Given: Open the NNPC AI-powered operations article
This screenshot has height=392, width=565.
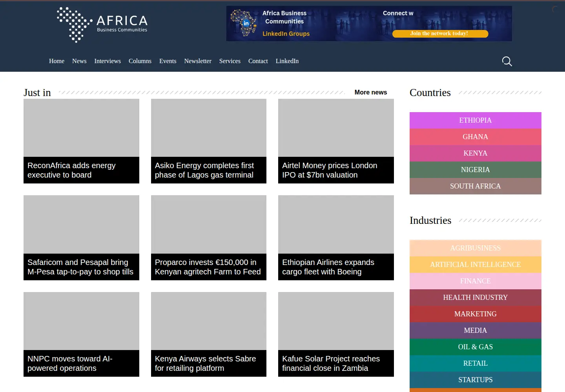Looking at the screenshot, I should 81,363.
